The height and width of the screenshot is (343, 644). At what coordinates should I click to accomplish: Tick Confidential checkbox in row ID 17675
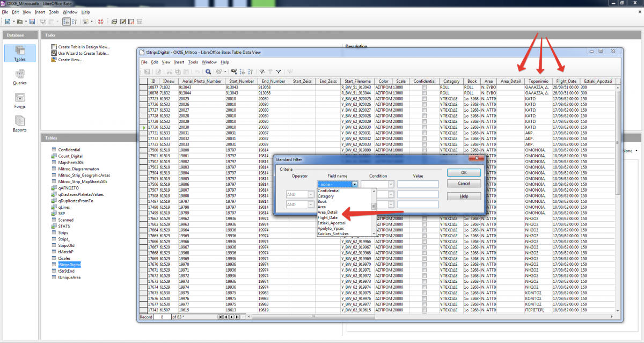[425, 293]
